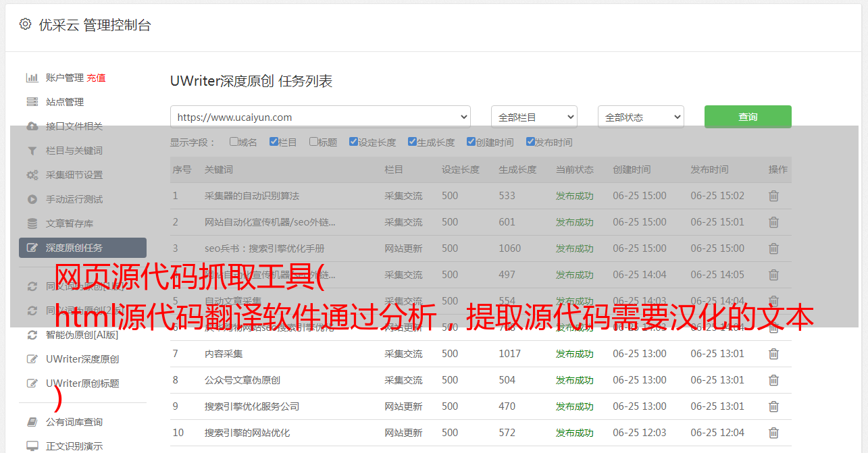Select 深度原创任务 in the sidebar
The height and width of the screenshot is (453, 868).
pyautogui.click(x=82, y=248)
